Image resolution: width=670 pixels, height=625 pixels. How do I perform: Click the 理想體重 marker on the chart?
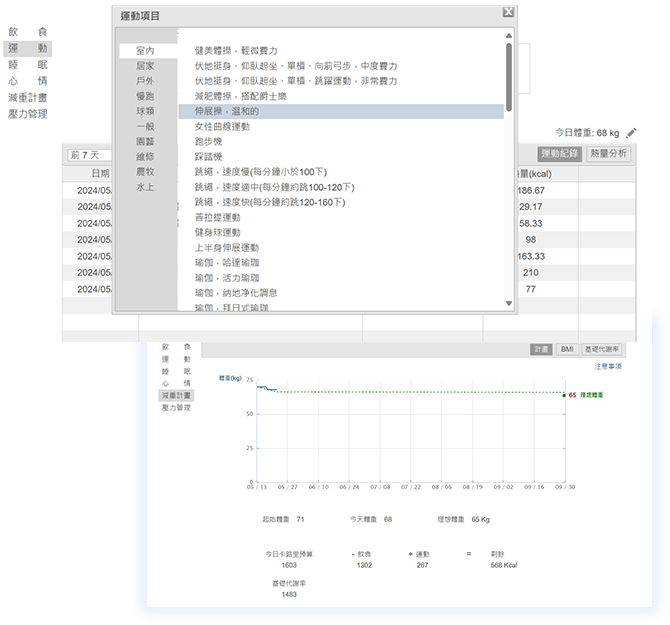(591, 395)
